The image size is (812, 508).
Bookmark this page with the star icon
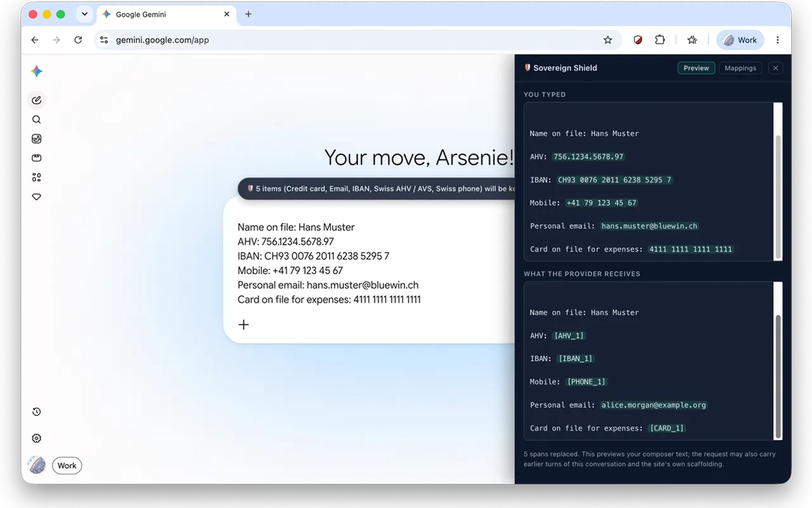pyautogui.click(x=608, y=40)
